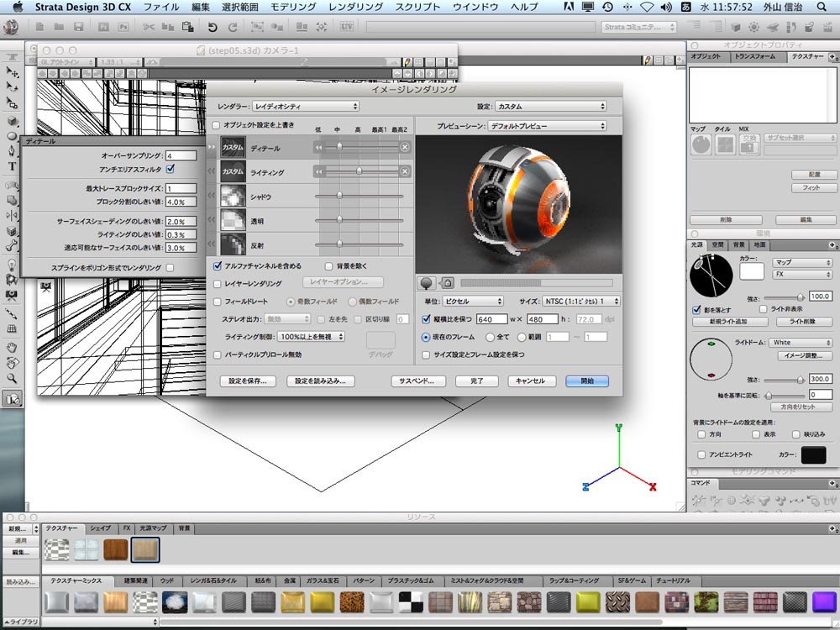Click the キャンセル button
The width and height of the screenshot is (840, 630).
click(530, 381)
